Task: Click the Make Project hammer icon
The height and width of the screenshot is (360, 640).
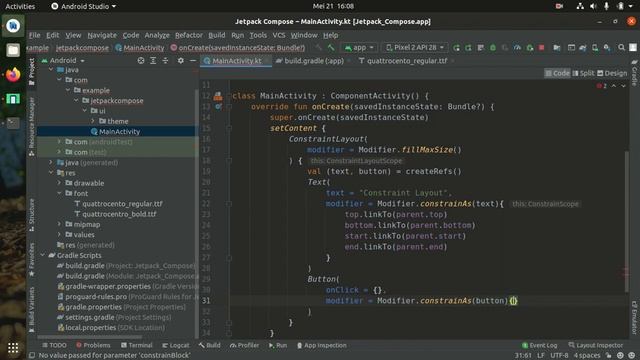Action: 331,48
